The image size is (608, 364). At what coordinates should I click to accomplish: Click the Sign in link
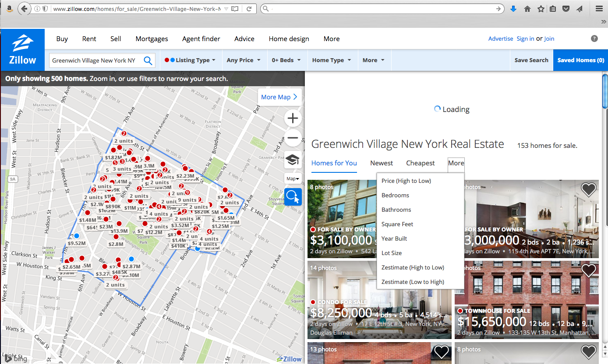click(525, 38)
